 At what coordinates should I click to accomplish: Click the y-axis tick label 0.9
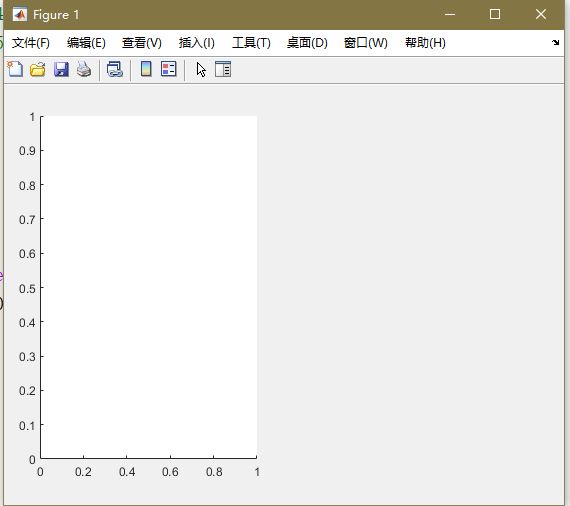27,151
